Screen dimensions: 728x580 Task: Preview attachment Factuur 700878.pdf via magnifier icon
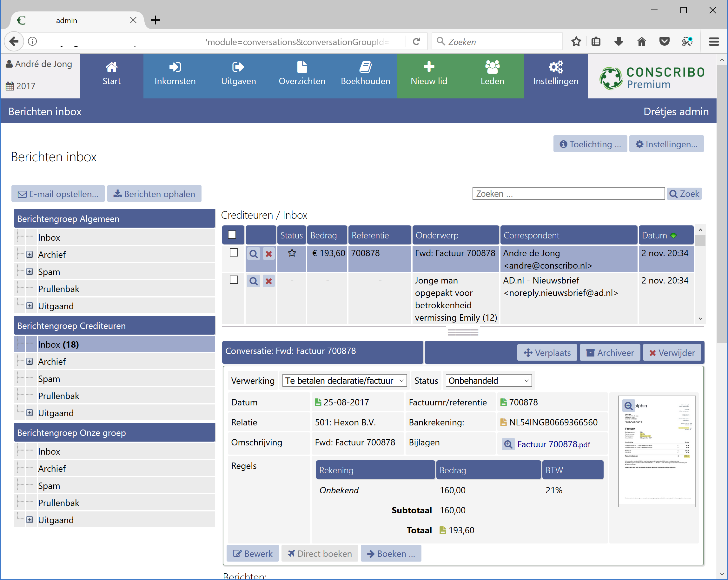click(x=508, y=444)
